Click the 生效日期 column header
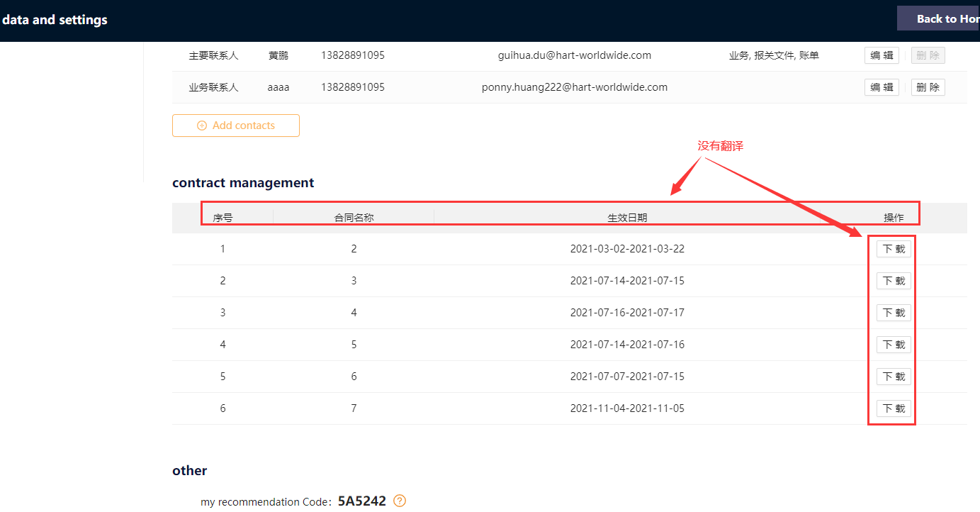Viewport: 980px width, 512px height. [627, 218]
